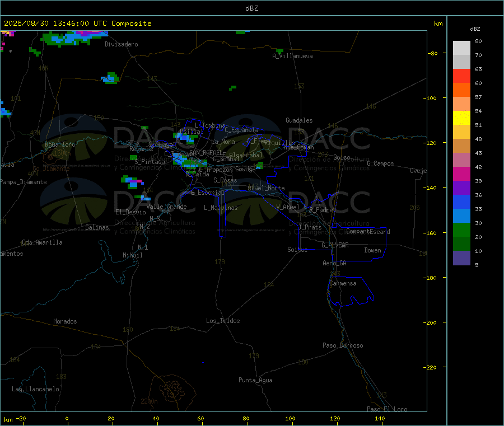
Task: Click the -160 km vertical axis tick
Action: [431, 233]
